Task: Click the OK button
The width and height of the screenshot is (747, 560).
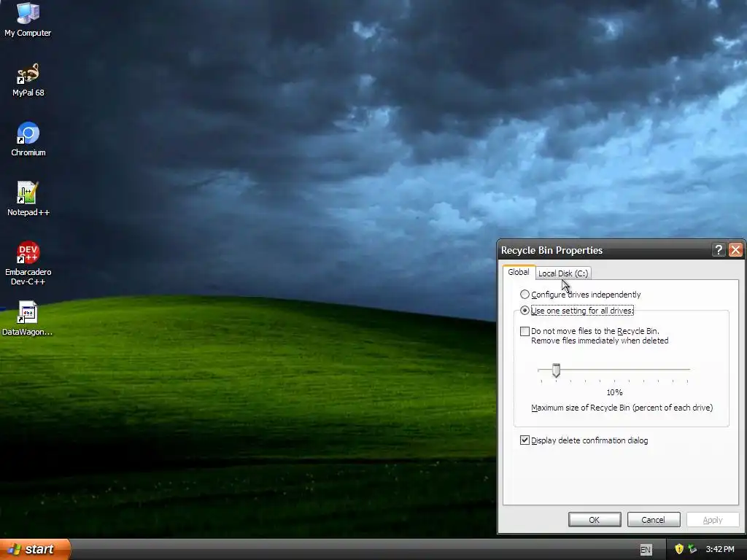Action: pos(594,519)
